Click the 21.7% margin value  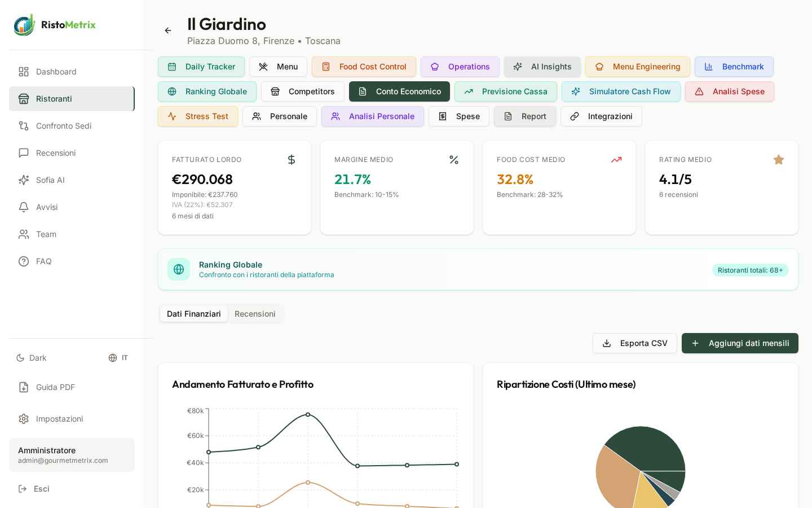[x=352, y=179]
